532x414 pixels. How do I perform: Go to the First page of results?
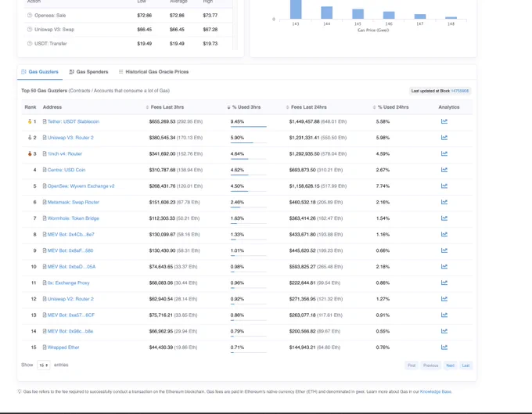pyautogui.click(x=412, y=365)
